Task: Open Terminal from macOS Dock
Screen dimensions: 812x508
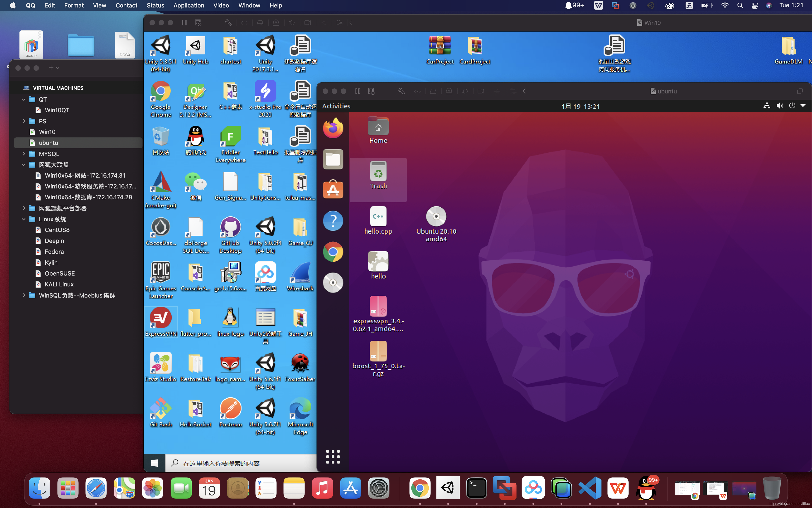Action: point(476,488)
